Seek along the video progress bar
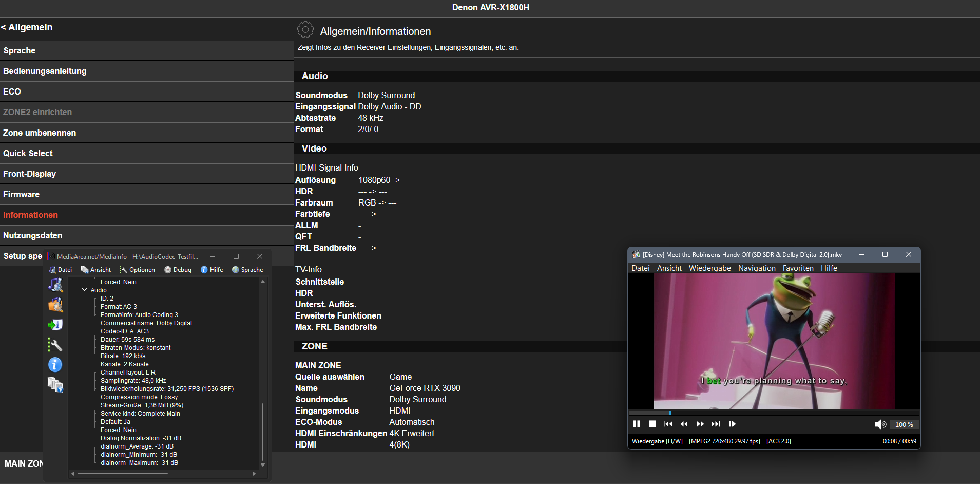Image resolution: width=980 pixels, height=484 pixels. (x=774, y=413)
